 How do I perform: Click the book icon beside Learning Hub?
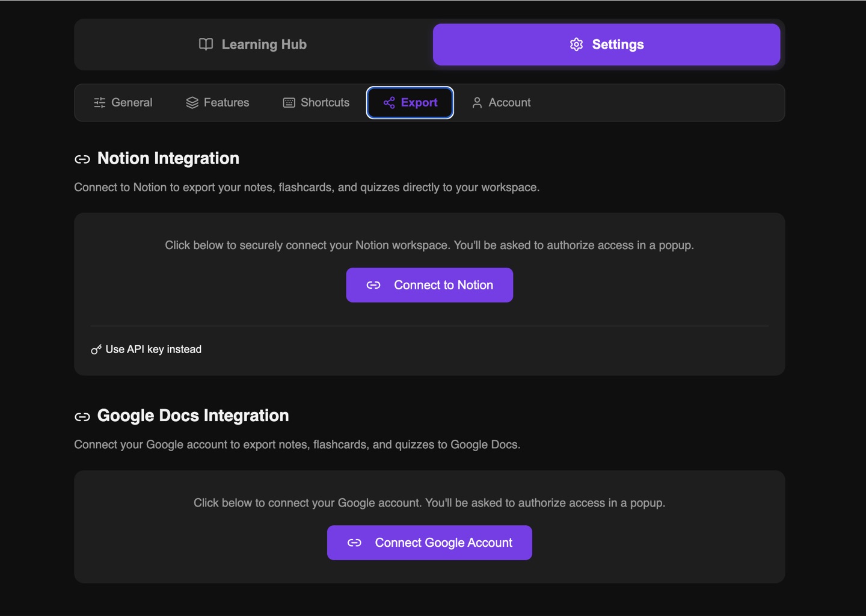coord(206,44)
